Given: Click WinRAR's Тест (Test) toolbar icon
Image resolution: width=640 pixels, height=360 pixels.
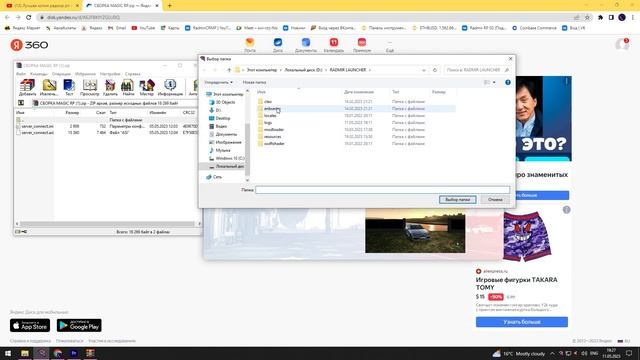Looking at the screenshot, I should 69,87.
